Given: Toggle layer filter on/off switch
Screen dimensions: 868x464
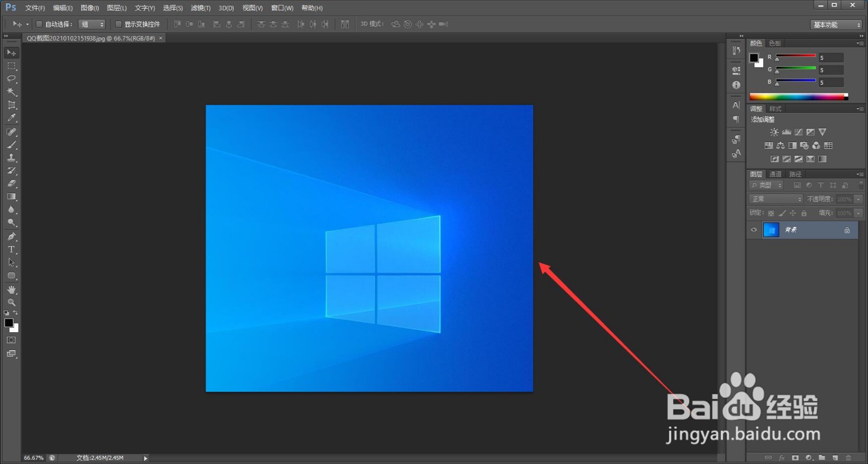Looking at the screenshot, I should click(x=861, y=185).
